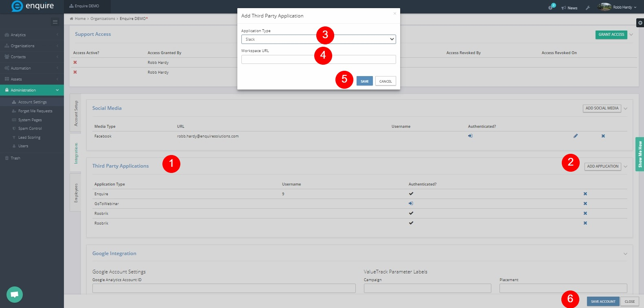Click the first red X under Access Active

pyautogui.click(x=75, y=62)
